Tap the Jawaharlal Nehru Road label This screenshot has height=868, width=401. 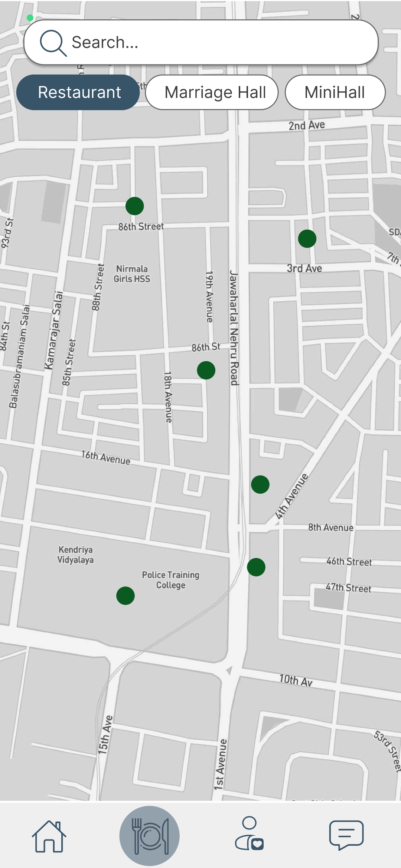(x=234, y=328)
